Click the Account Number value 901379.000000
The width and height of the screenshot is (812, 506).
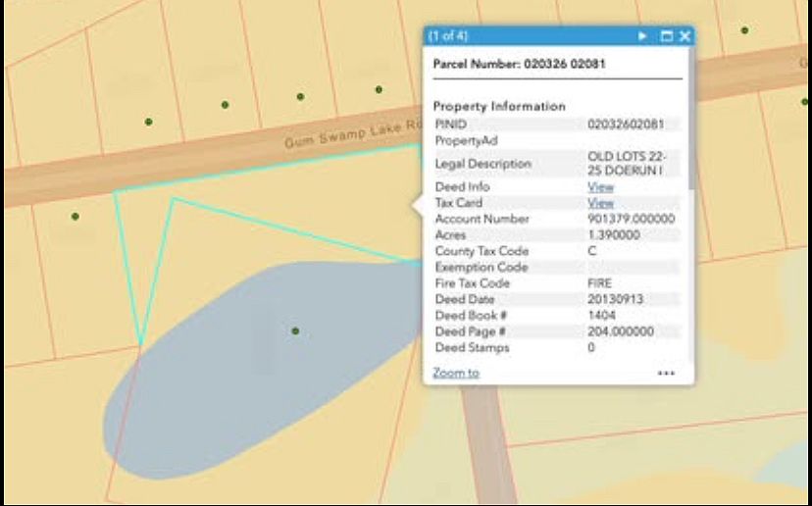tap(631, 219)
